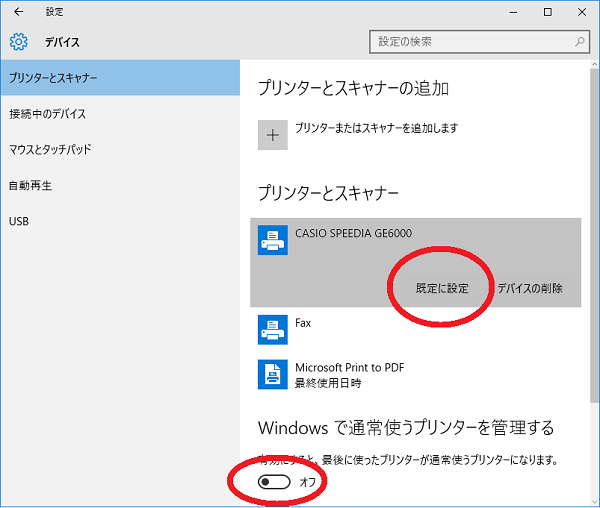Maximize the settings window
Viewport: 600px width, 508px height.
[547, 12]
